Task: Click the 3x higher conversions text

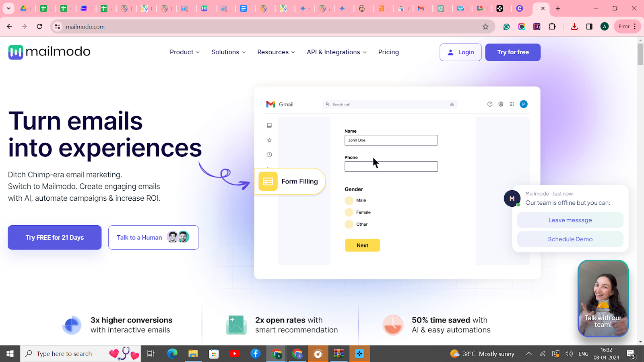Action: pyautogui.click(x=131, y=320)
